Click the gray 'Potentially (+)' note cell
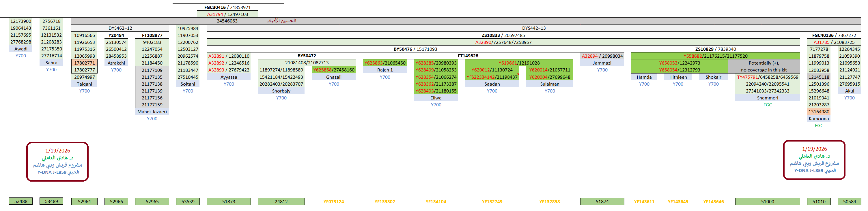Image resolution: width=868 pixels, height=211 pixels. point(764,66)
